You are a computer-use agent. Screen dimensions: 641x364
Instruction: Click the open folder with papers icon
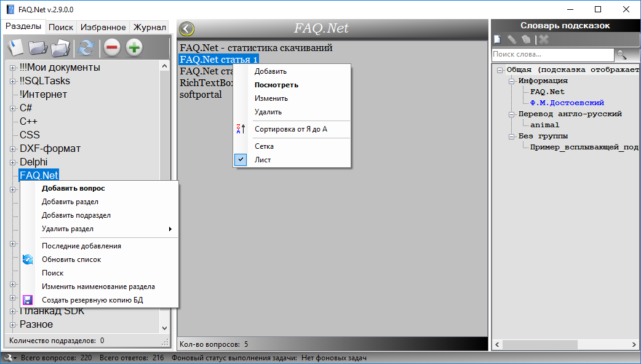(x=60, y=47)
